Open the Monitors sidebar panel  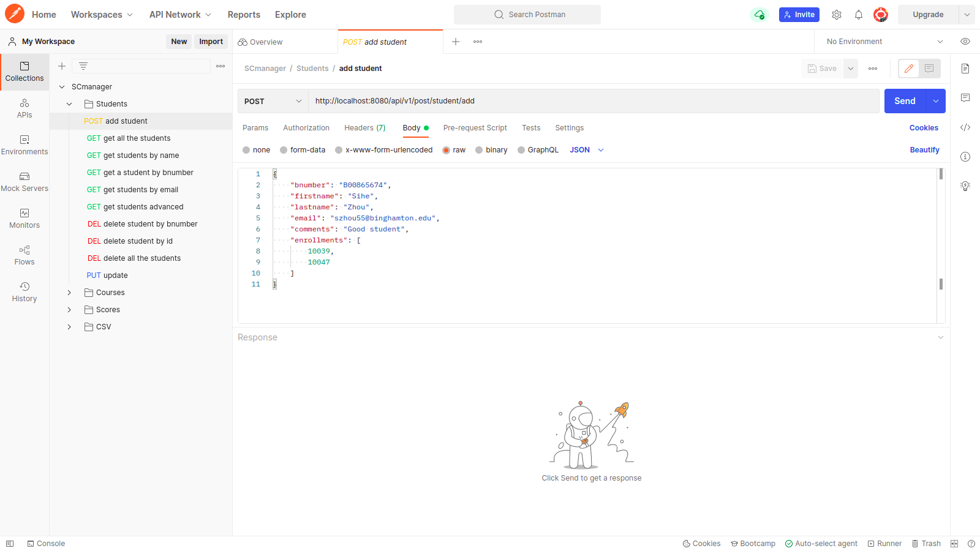pyautogui.click(x=24, y=219)
